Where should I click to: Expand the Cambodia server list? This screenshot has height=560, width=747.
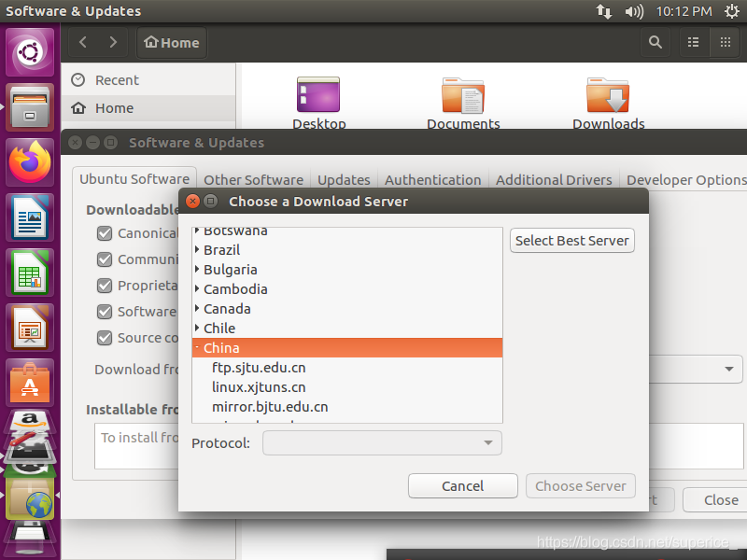click(197, 288)
